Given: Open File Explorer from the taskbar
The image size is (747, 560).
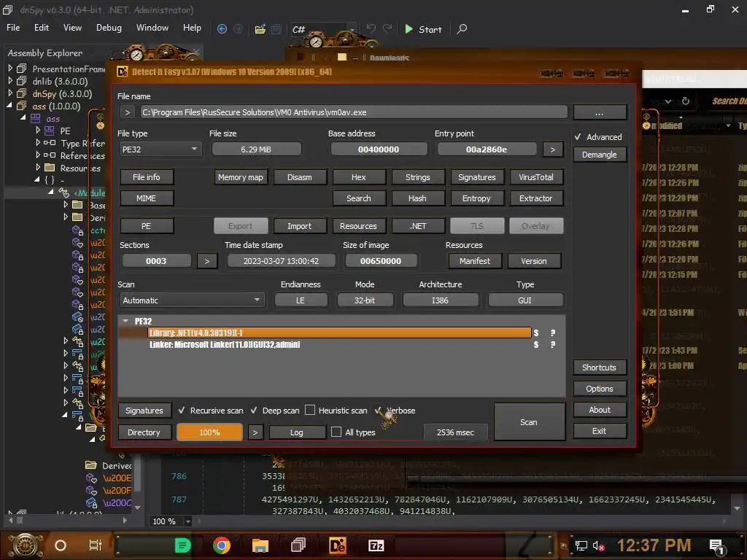Looking at the screenshot, I should coord(260,545).
